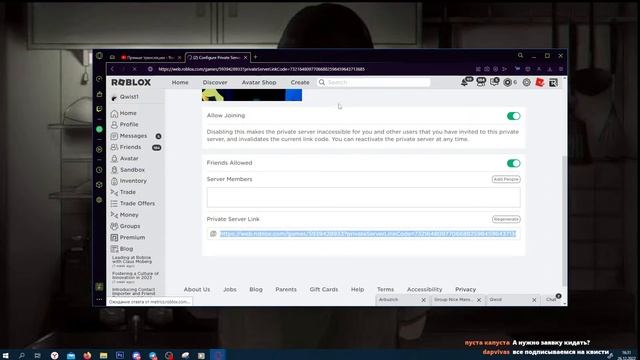Click the Qwist1 username in sidebar

click(129, 97)
